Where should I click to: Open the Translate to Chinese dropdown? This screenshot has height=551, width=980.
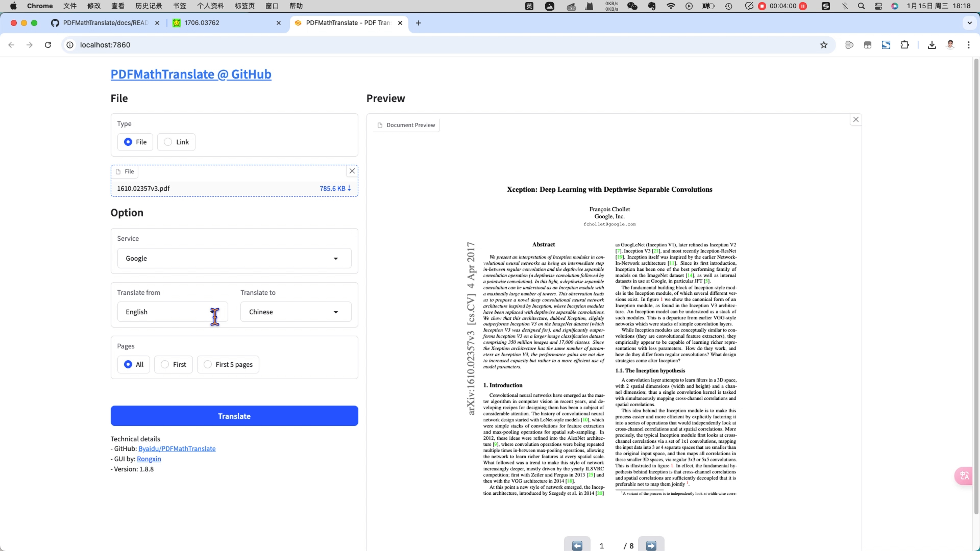pyautogui.click(x=296, y=312)
